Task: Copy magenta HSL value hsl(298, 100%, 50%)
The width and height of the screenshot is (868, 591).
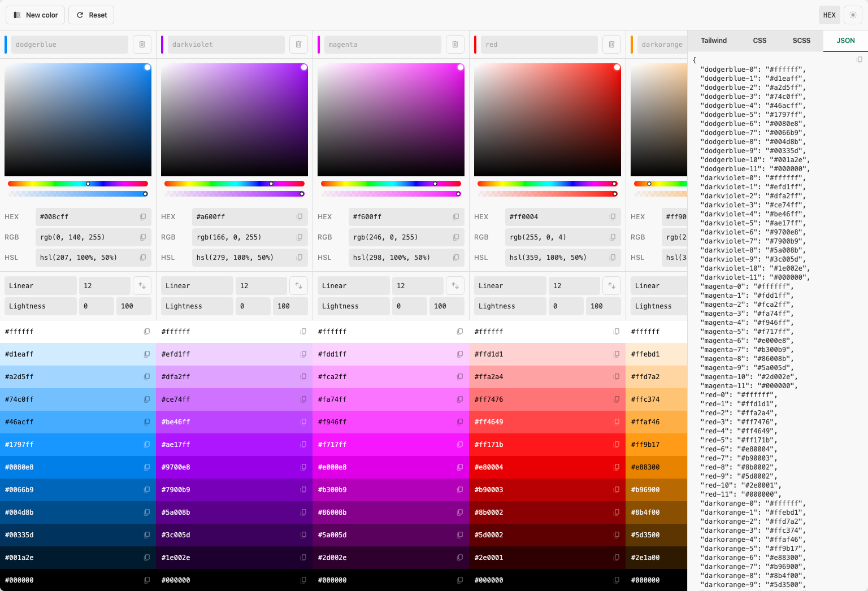Action: click(x=456, y=258)
